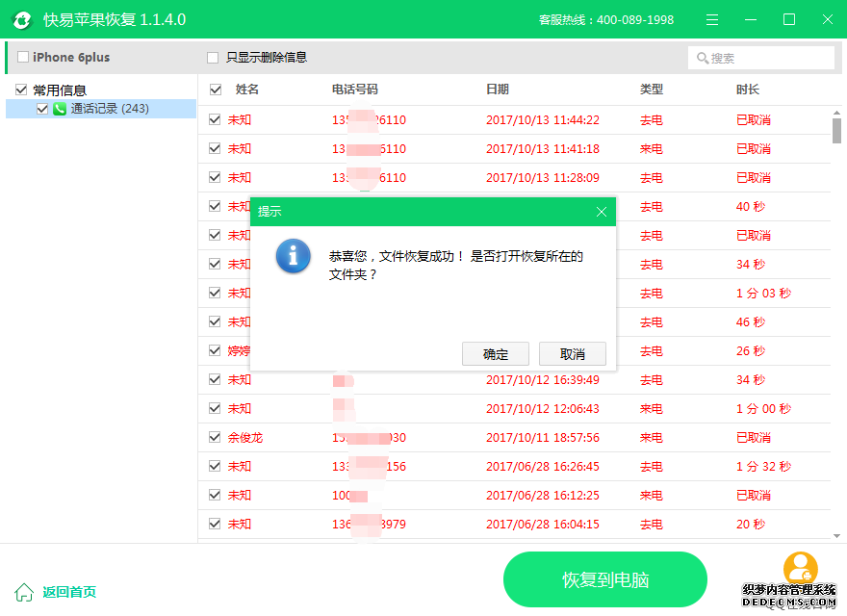
Task: Click the vertical scrollbar thumb
Action: point(836,131)
